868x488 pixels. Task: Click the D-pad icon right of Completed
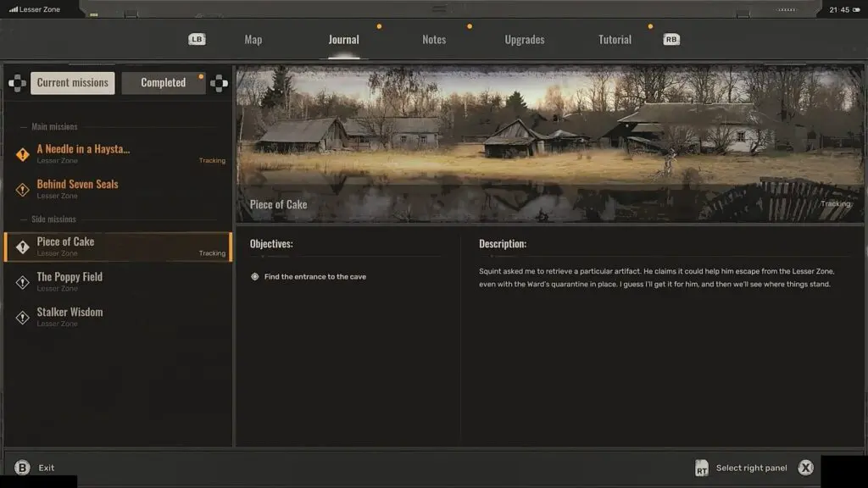pyautogui.click(x=219, y=83)
